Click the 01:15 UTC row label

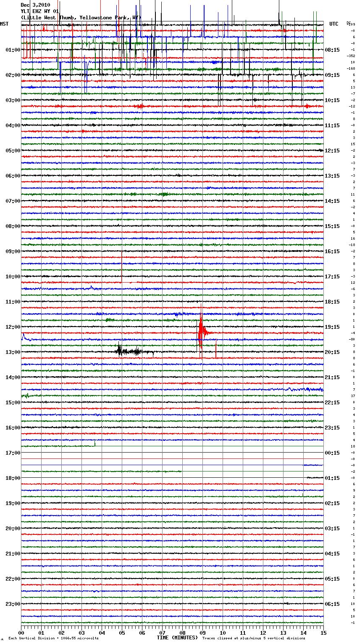332,478
